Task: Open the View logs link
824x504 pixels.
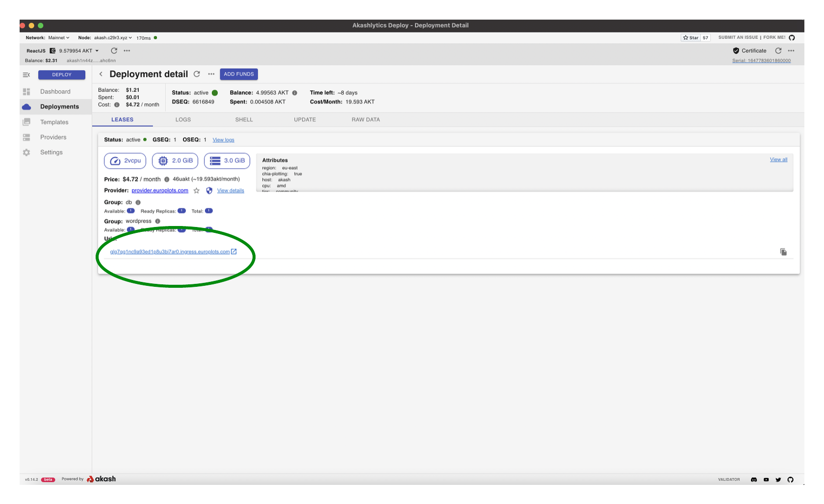Action: (x=223, y=140)
